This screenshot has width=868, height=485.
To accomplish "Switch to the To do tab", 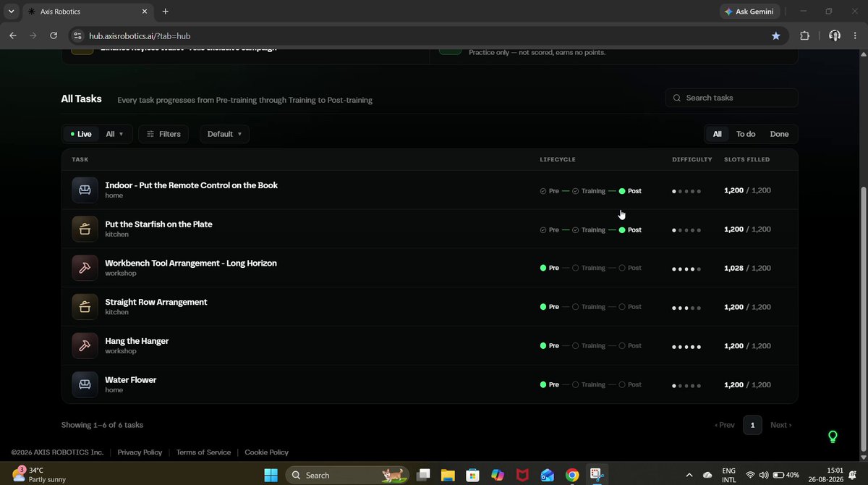I will [746, 134].
